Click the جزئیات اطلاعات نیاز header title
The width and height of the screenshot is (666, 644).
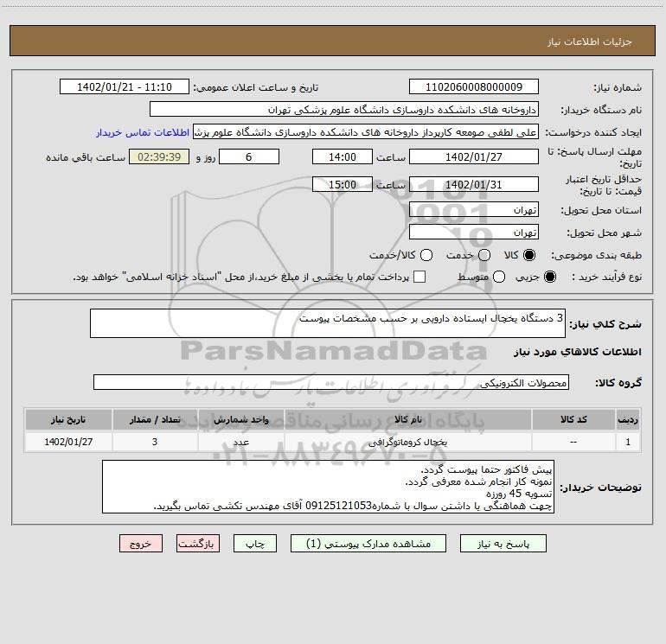pos(590,41)
